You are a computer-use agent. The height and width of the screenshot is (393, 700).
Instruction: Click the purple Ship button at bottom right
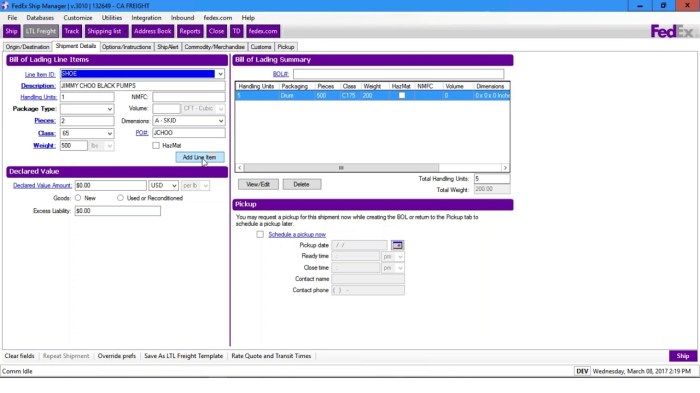(683, 356)
